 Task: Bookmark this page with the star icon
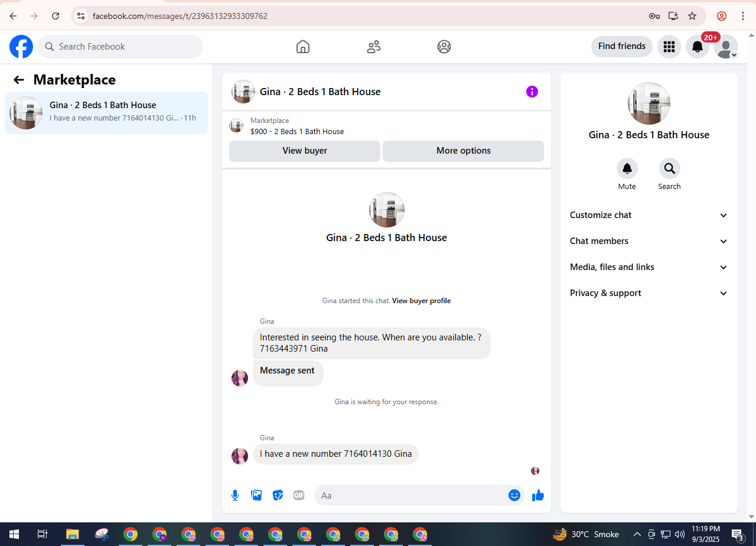pyautogui.click(x=692, y=16)
